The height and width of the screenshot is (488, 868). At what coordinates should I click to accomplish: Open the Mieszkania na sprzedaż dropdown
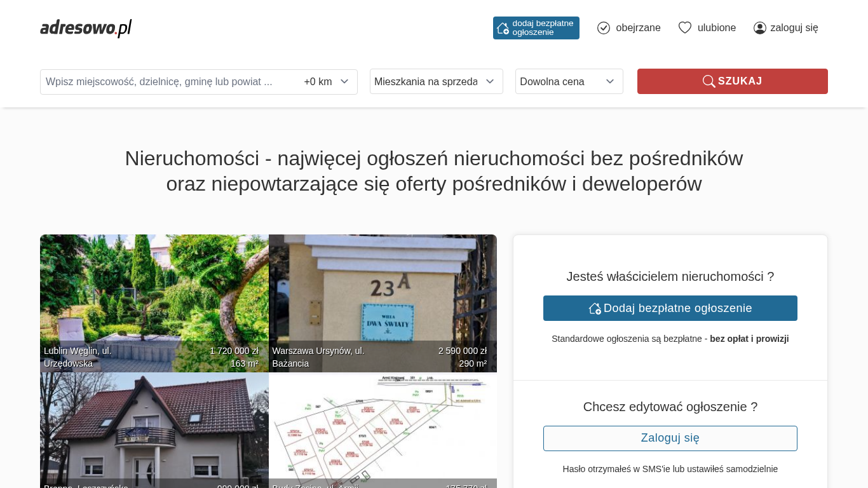436,81
